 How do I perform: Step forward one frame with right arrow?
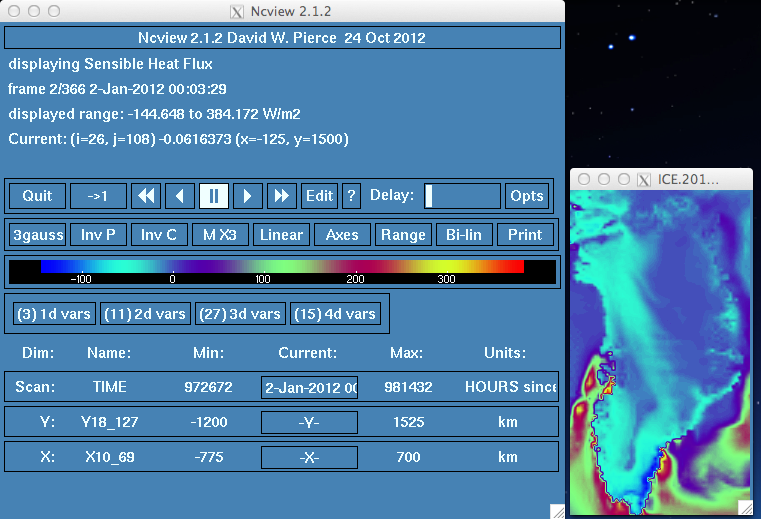248,196
